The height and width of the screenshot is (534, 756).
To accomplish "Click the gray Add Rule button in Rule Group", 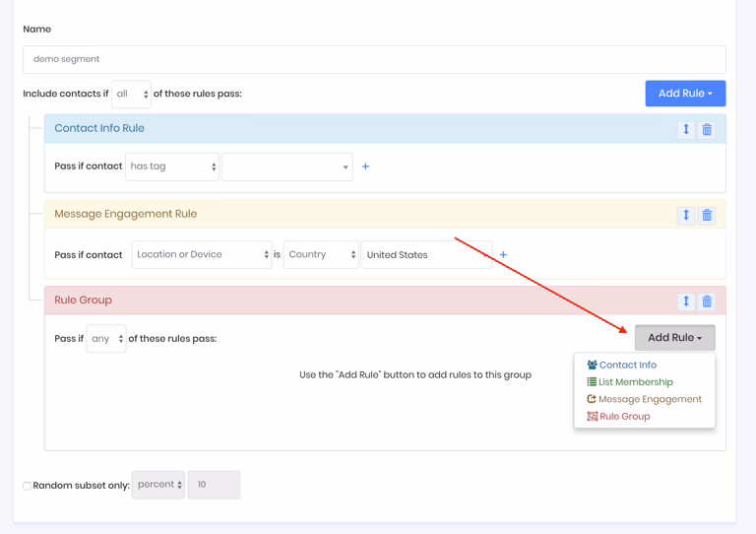I will (674, 338).
